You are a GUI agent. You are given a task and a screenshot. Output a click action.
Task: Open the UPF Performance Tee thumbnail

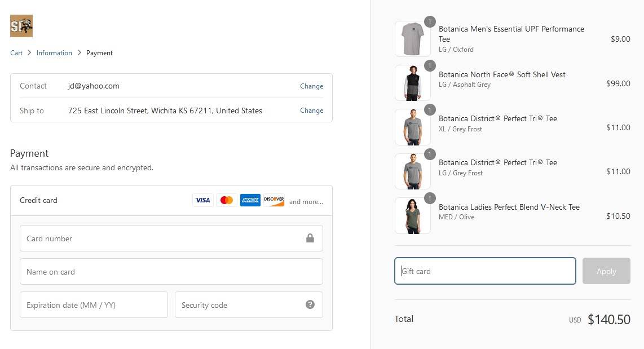point(412,39)
